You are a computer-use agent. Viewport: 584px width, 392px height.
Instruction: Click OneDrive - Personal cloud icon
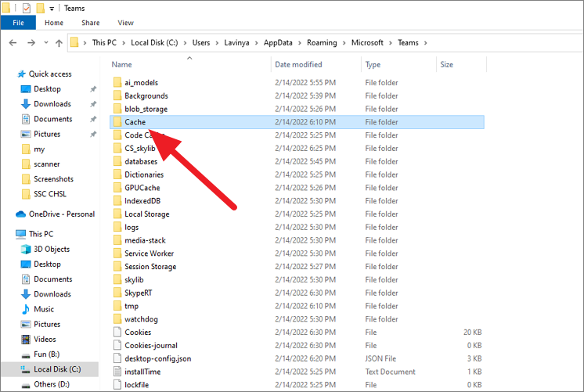click(20, 214)
